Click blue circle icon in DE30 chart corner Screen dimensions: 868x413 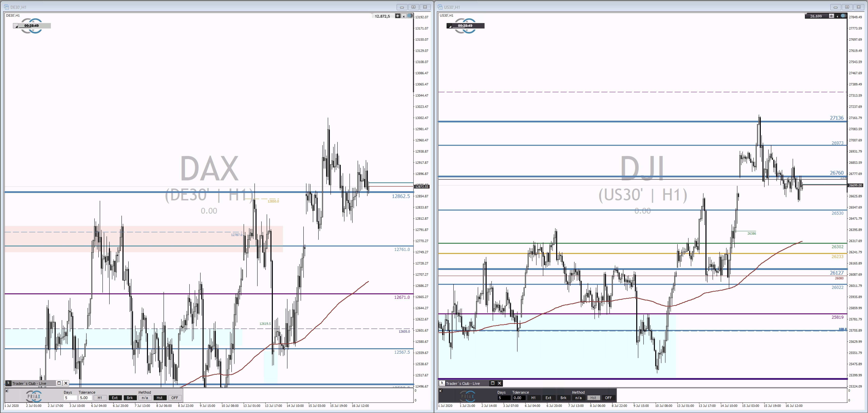click(410, 16)
